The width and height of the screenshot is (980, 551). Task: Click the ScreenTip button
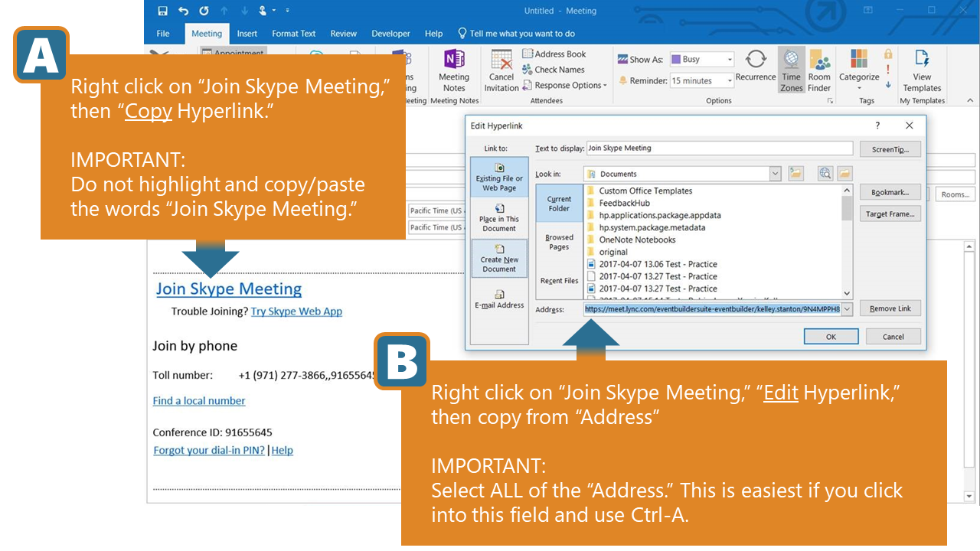click(x=890, y=149)
